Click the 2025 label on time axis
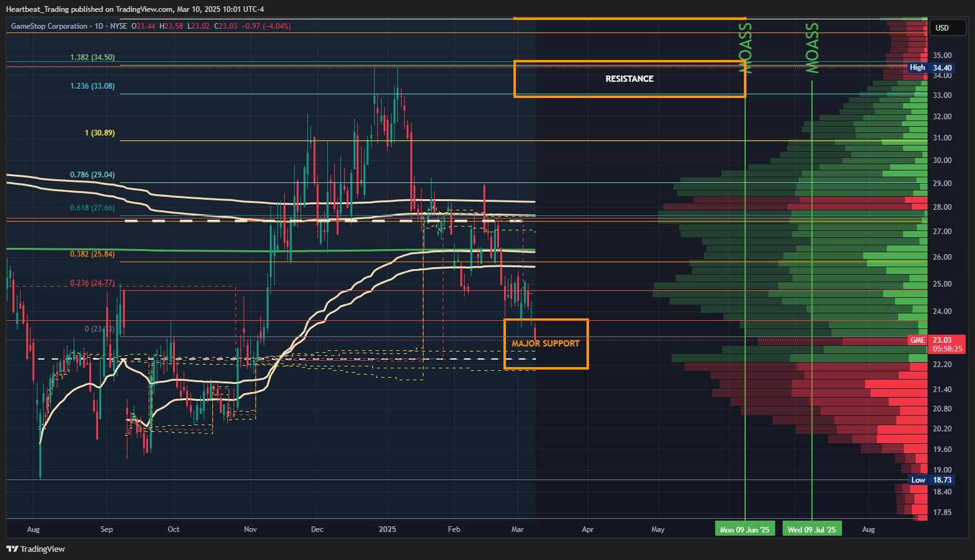Viewport: 975px width, 560px height. coord(388,529)
